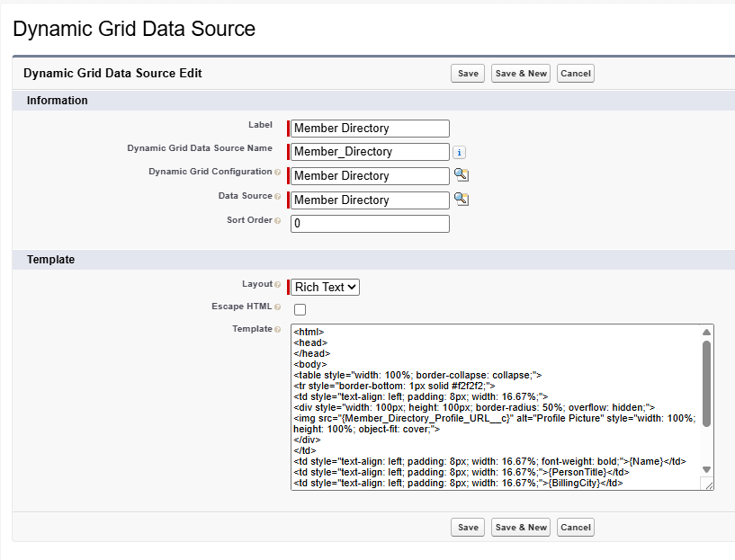Open the Layout dropdown showing Rich Text

click(325, 287)
